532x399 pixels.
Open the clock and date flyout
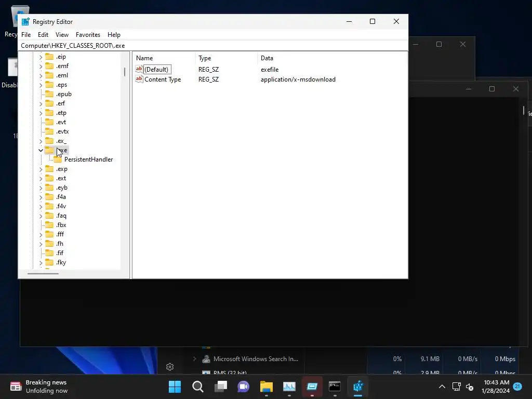pyautogui.click(x=496, y=387)
